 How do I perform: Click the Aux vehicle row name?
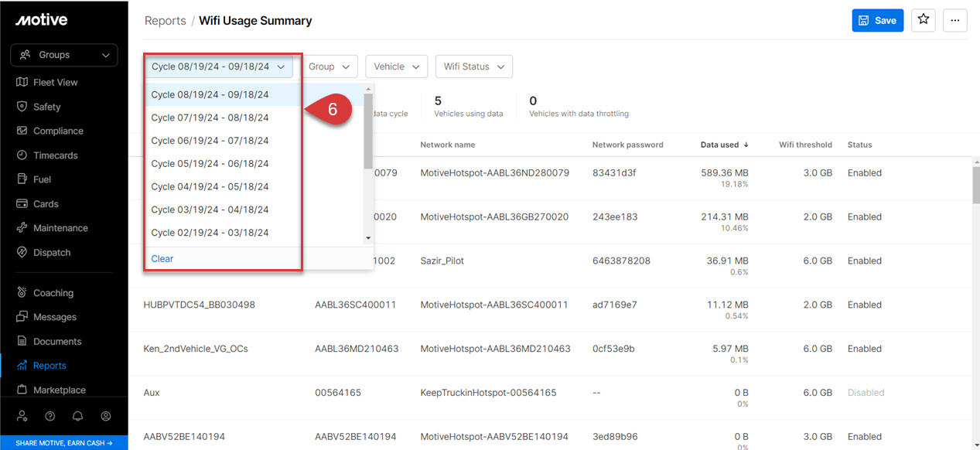click(152, 393)
